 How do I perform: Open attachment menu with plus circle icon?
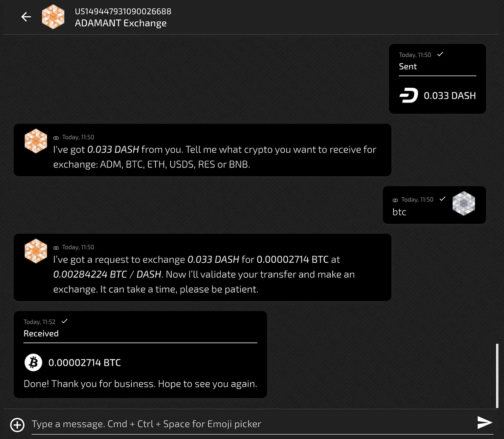18,425
